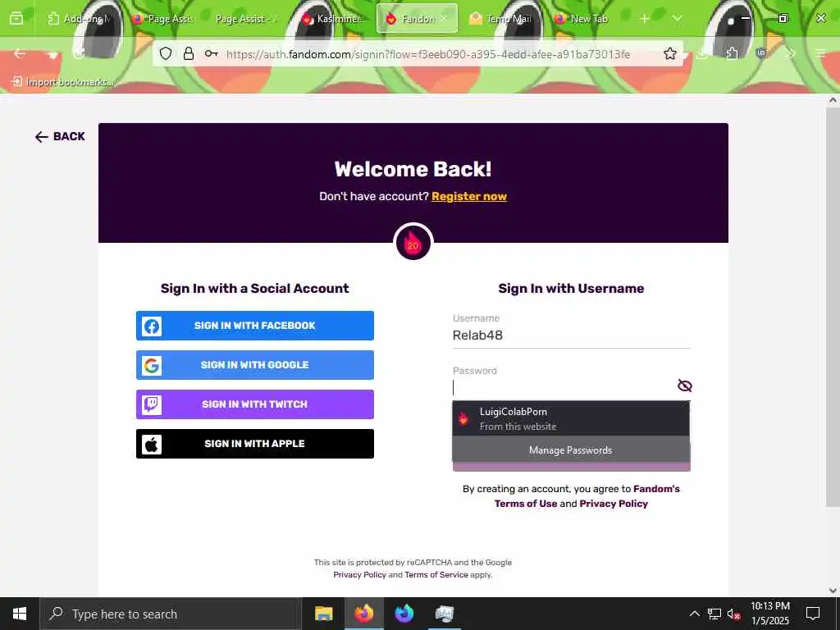Open File Explorer from the taskbar

323,614
